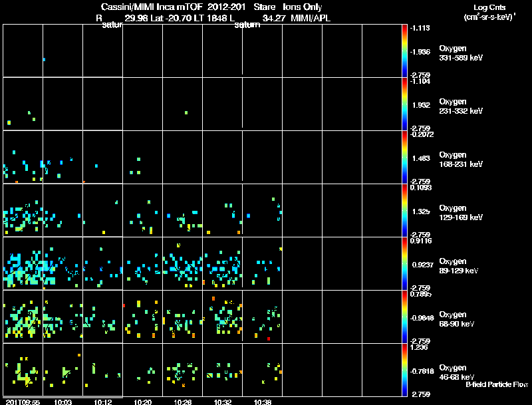
Task: Click the "Oxygen 129-169 keV" row label
Action: point(461,213)
